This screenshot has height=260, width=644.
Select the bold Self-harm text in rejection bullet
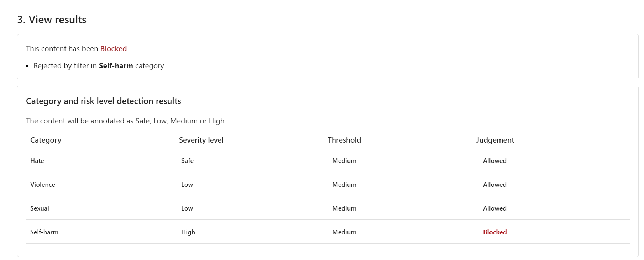pos(116,66)
